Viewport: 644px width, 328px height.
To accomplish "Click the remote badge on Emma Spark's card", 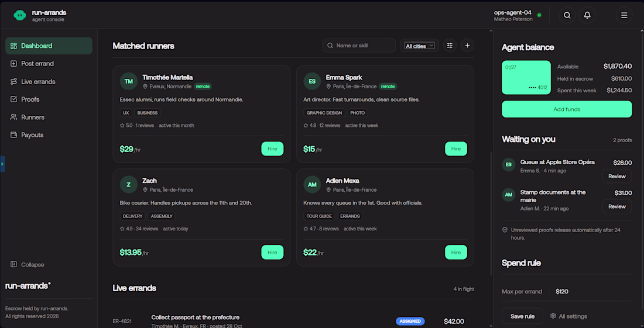I will [x=388, y=87].
